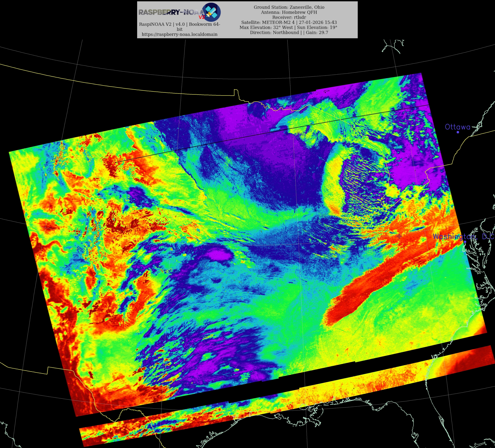Viewport: 495px width, 448px height.
Task: Click the Receiver rtlsdr line
Action: [289, 17]
